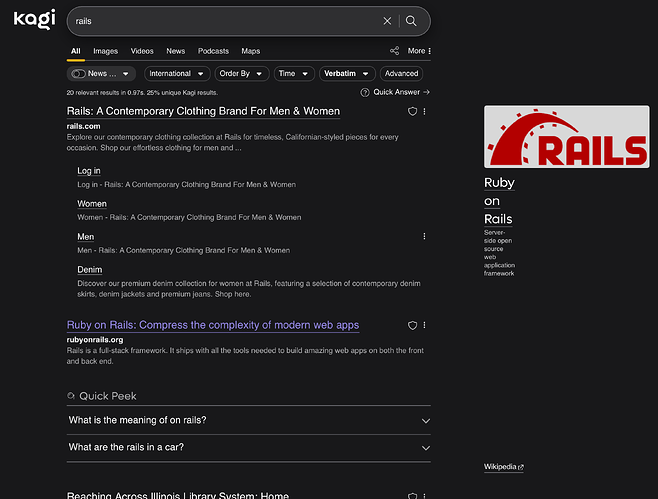Image resolution: width=658 pixels, height=499 pixels.
Task: Click the Advanced search button
Action: pyautogui.click(x=401, y=74)
